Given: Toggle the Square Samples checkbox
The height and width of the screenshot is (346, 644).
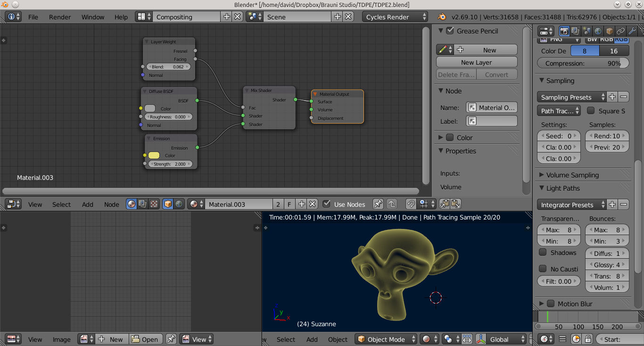Looking at the screenshot, I should pos(591,110).
